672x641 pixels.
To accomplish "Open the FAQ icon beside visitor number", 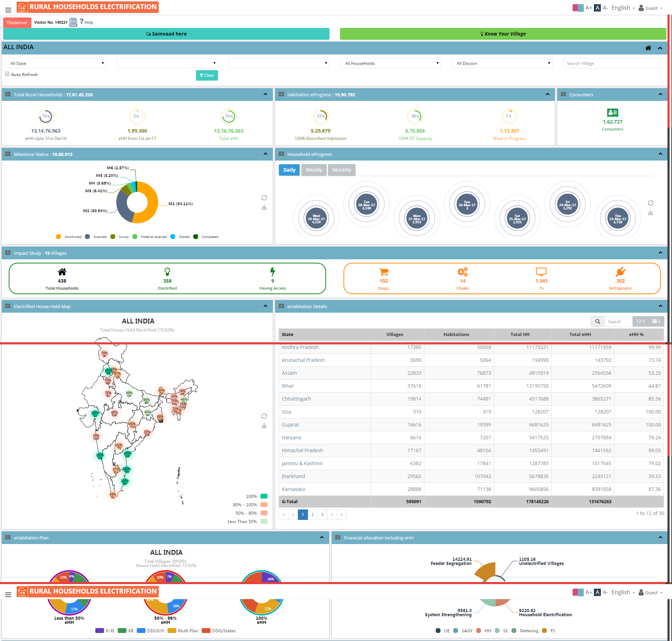I will click(x=73, y=22).
